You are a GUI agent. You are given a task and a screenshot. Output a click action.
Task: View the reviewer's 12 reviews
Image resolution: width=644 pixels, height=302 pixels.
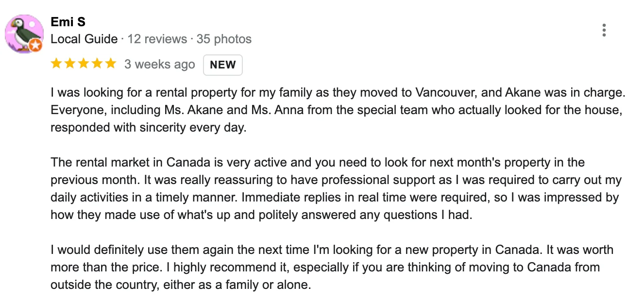tap(157, 39)
